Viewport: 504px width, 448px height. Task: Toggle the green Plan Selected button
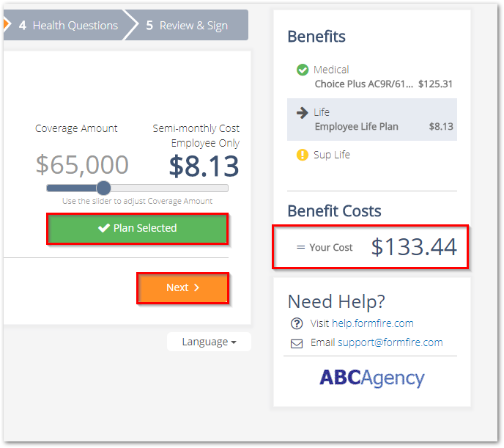pos(137,228)
